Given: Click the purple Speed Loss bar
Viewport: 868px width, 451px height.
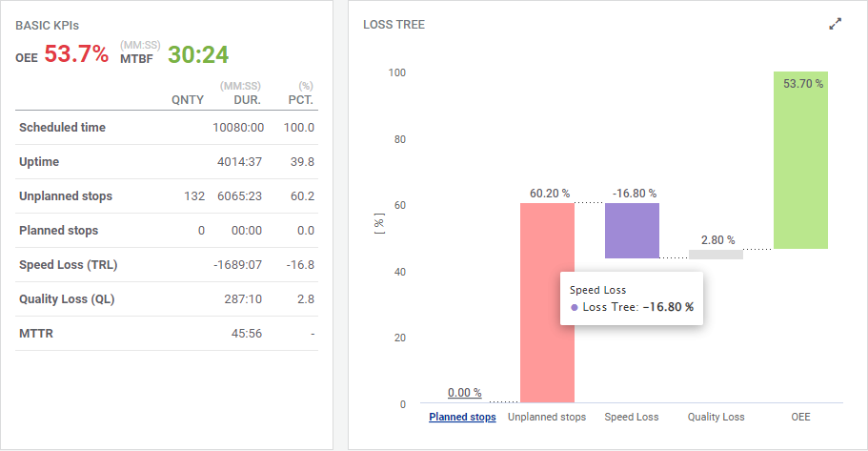Looking at the screenshot, I should pyautogui.click(x=632, y=231).
